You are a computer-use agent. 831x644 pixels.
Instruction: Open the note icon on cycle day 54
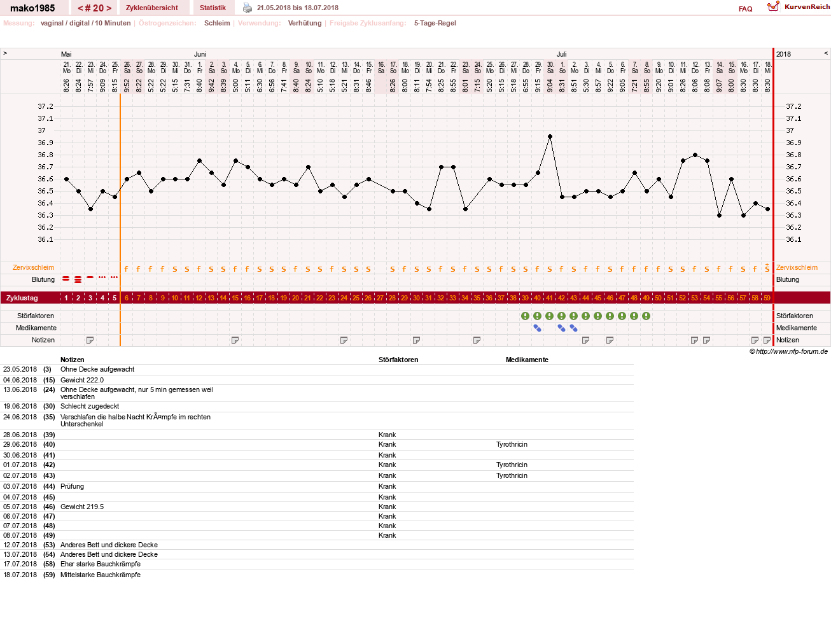707,340
